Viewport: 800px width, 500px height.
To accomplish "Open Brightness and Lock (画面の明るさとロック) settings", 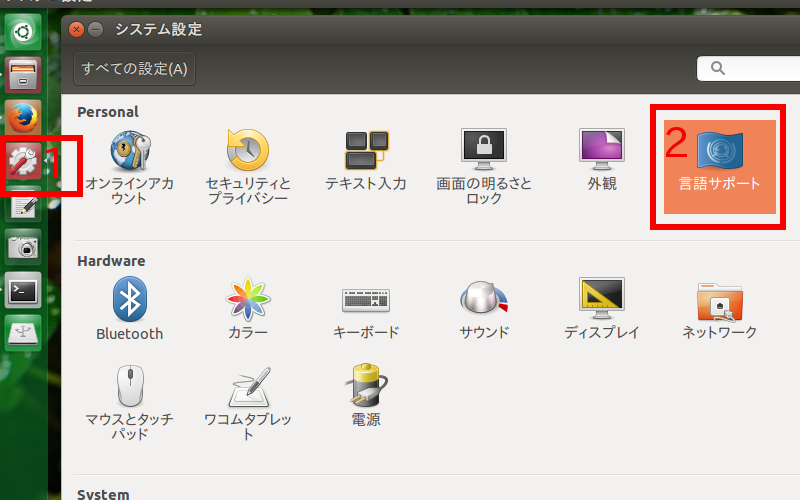I will click(484, 165).
